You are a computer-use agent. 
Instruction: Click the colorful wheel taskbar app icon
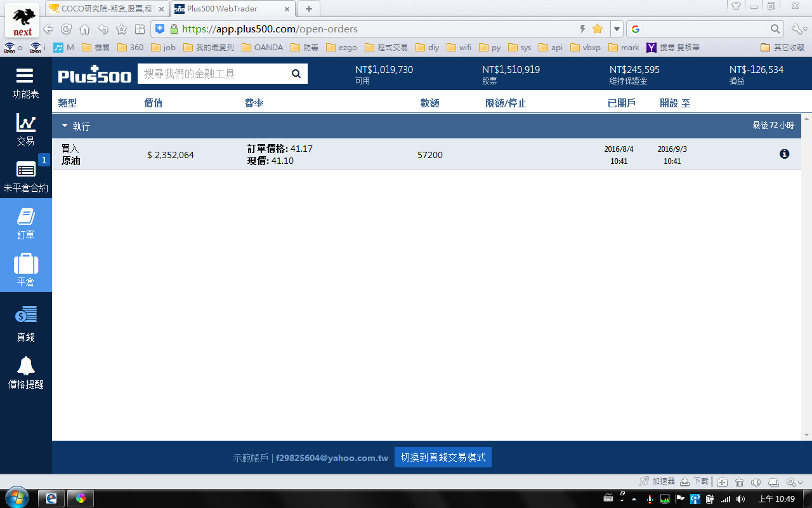[81, 498]
